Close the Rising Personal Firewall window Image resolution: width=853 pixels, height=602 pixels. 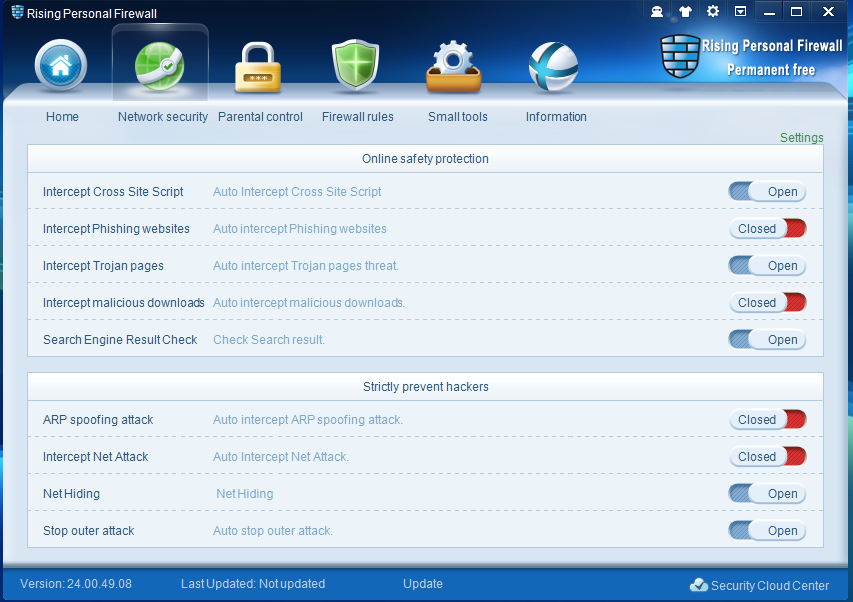click(x=828, y=11)
